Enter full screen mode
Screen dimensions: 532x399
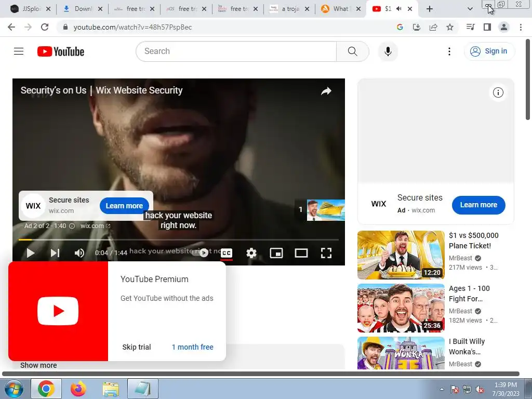coord(326,253)
